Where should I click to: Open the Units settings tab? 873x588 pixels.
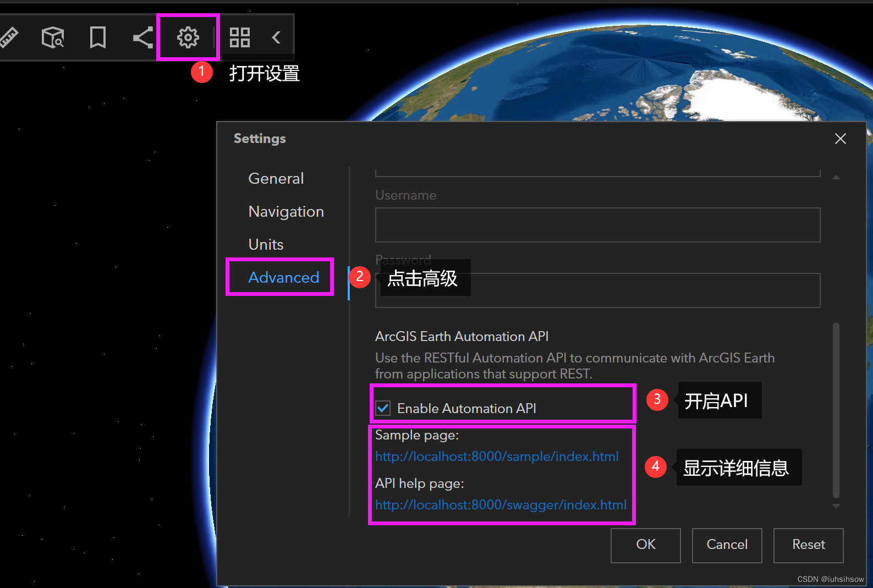pyautogui.click(x=266, y=245)
